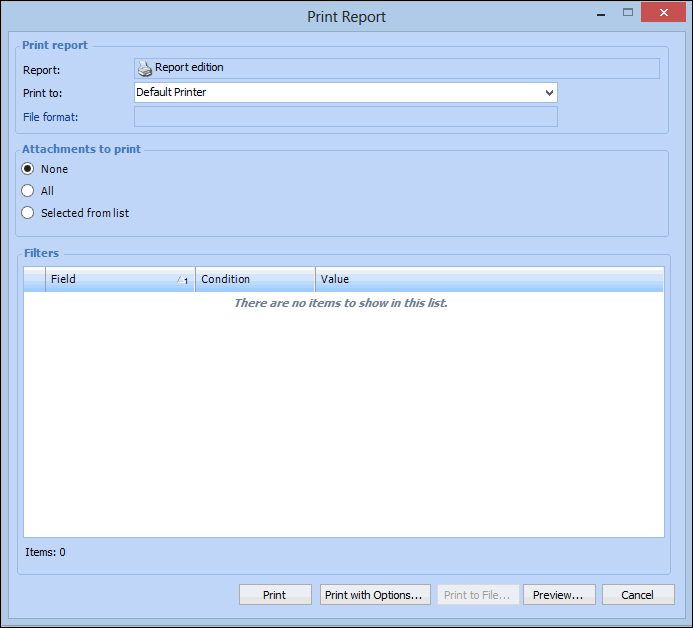
Task: Select the None attachments radio button
Action: 28,169
